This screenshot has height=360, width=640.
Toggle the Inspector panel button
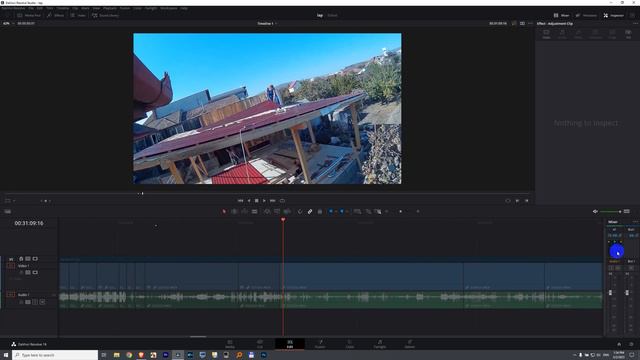pyautogui.click(x=613, y=15)
